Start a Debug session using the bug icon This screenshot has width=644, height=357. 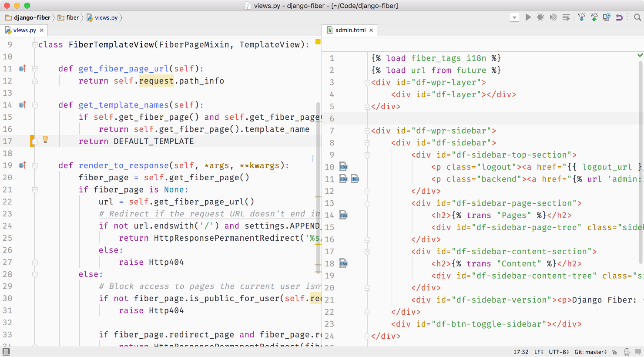click(x=540, y=17)
